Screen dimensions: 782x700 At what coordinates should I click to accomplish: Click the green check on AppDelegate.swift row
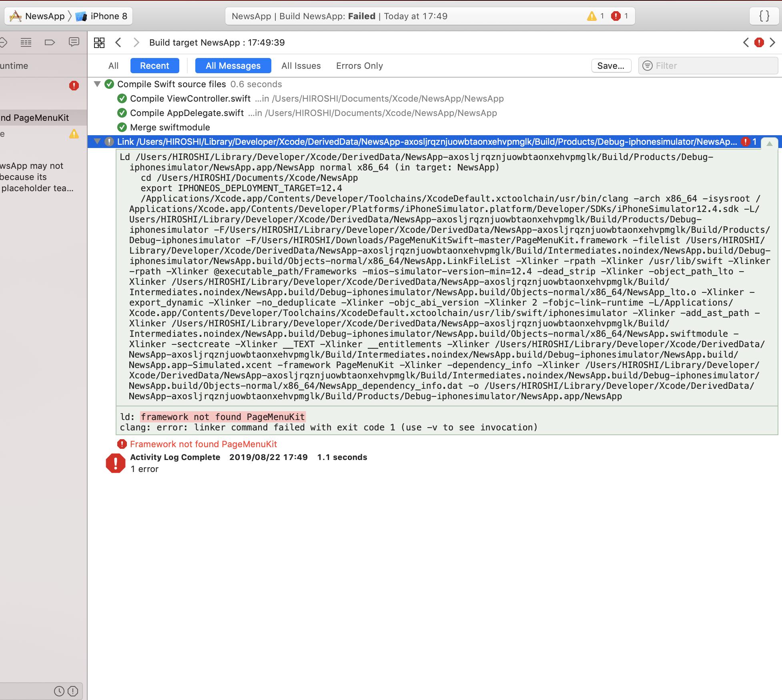122,113
